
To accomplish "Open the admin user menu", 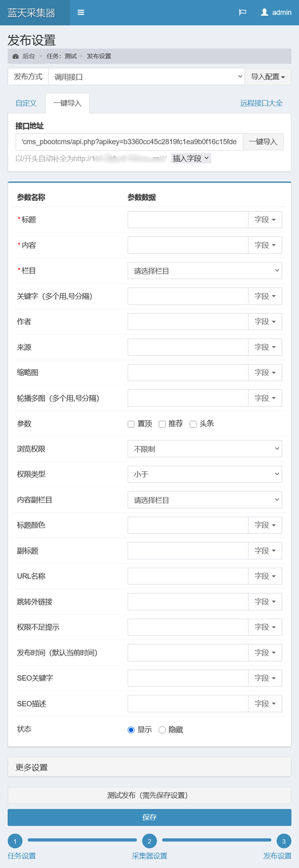I will pos(276,12).
